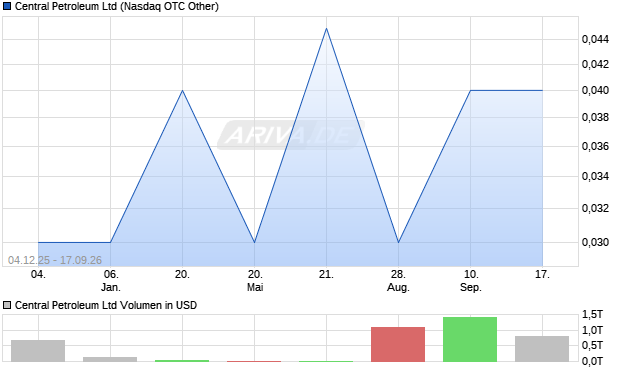The height and width of the screenshot is (371, 620).
Task: Click the 1,5T volume axis label
Action: coord(592,314)
